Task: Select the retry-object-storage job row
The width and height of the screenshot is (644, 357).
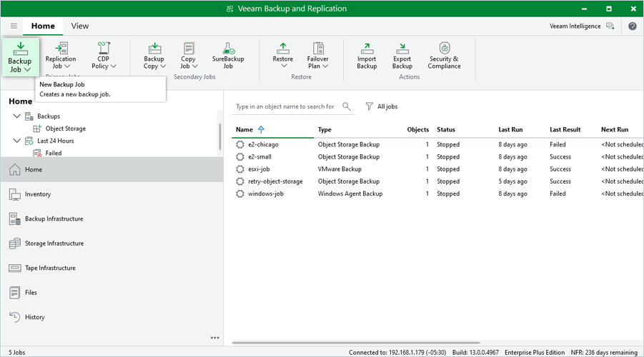Action: point(438,181)
